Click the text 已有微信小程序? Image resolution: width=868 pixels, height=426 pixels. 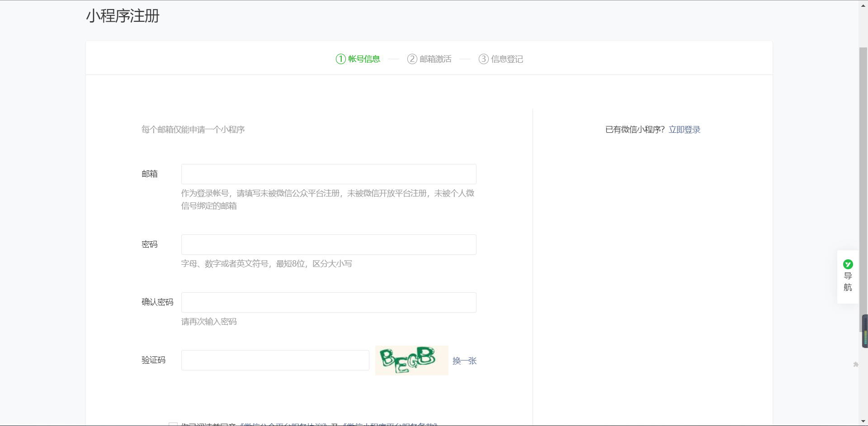click(635, 130)
